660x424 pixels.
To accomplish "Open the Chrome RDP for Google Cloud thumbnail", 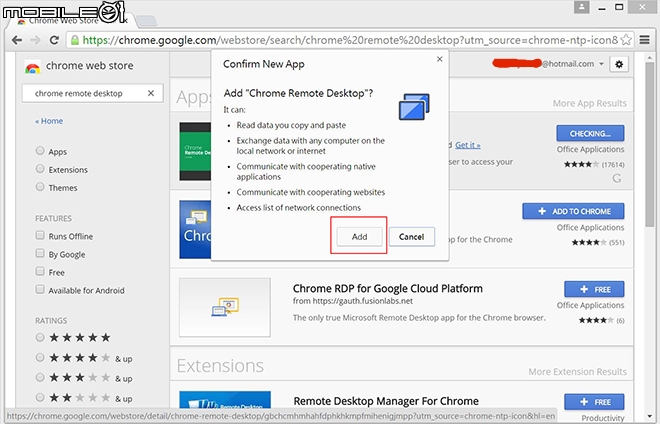I will (225, 307).
